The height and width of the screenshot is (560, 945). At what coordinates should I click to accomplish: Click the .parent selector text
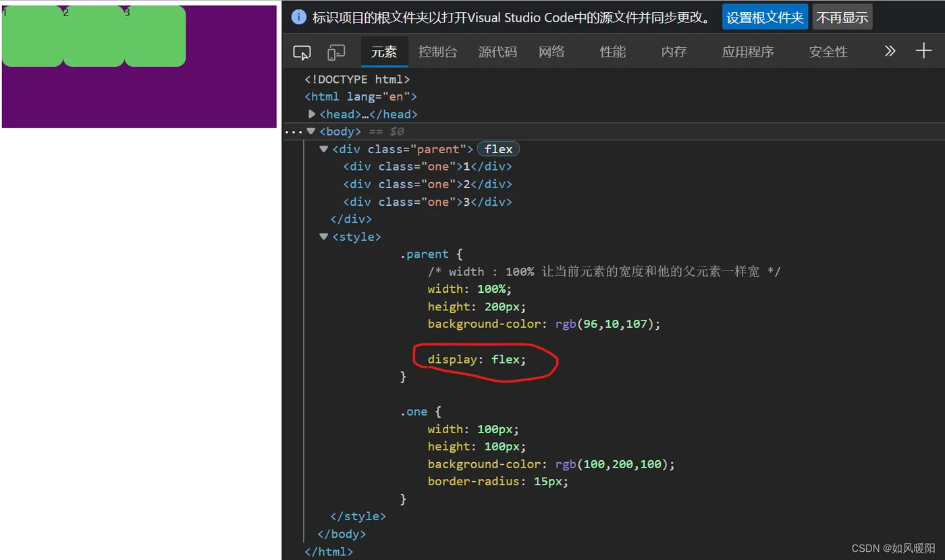click(x=425, y=254)
